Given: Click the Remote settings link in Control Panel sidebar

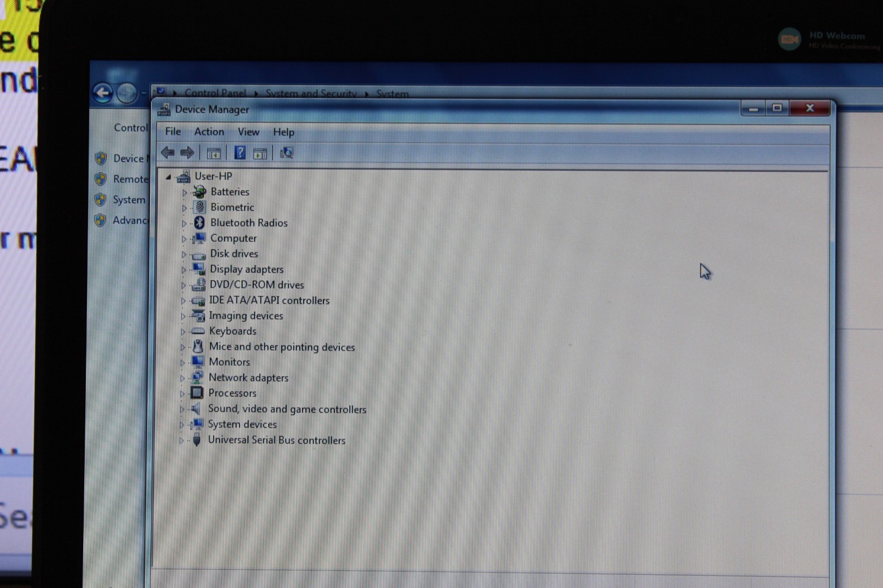Looking at the screenshot, I should click(131, 179).
